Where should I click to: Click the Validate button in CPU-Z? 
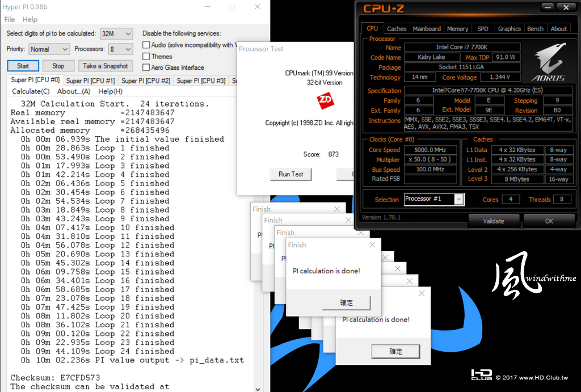(x=494, y=221)
